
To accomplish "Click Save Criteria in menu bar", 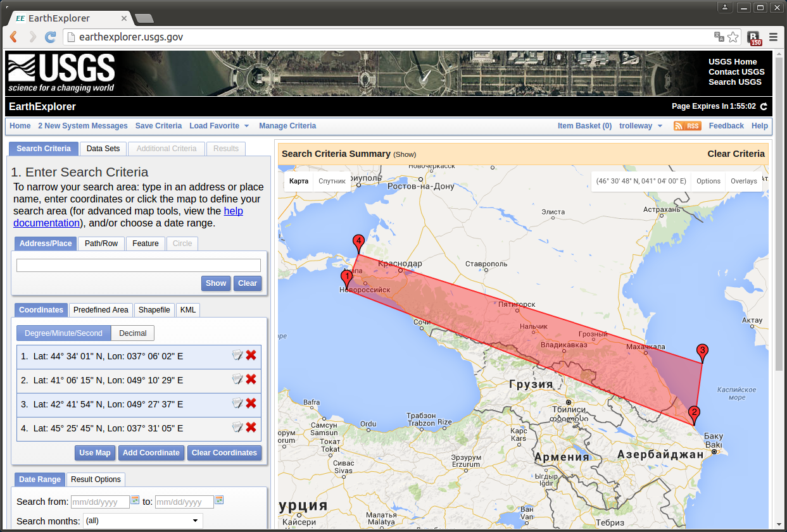I will (x=158, y=126).
